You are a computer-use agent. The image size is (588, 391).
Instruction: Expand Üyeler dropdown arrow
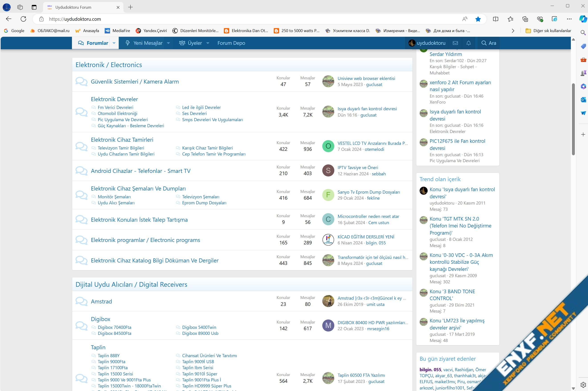208,43
